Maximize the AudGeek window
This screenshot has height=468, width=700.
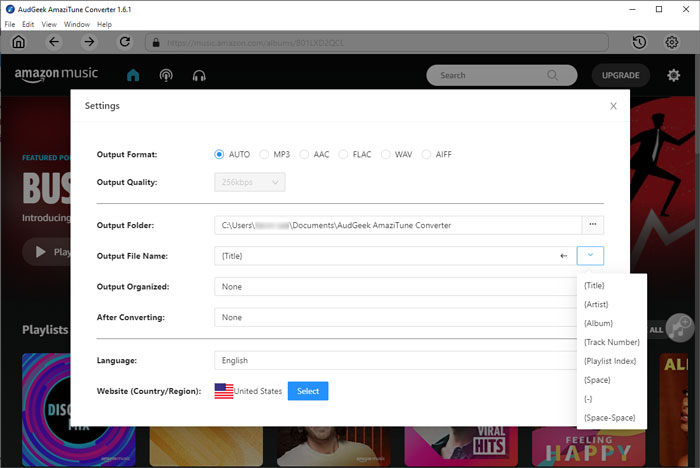click(x=659, y=9)
